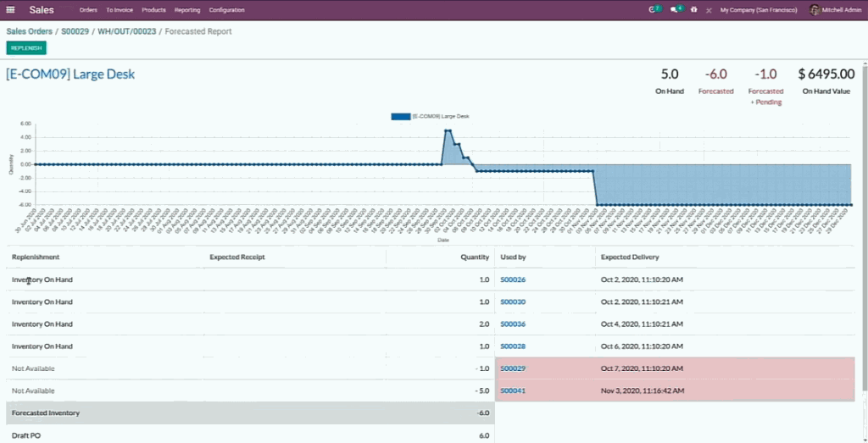Go to Sales Orders breadcrumb
The width and height of the screenshot is (868, 443).
pyautogui.click(x=30, y=31)
